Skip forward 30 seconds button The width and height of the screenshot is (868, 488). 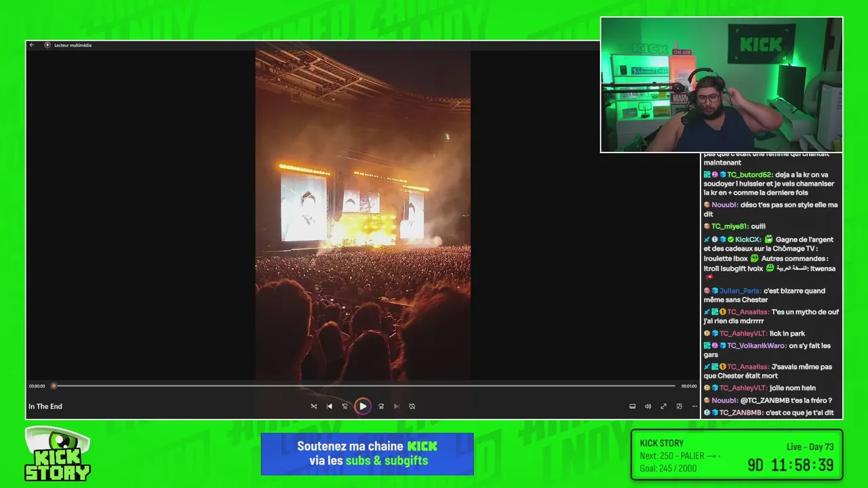[381, 407]
